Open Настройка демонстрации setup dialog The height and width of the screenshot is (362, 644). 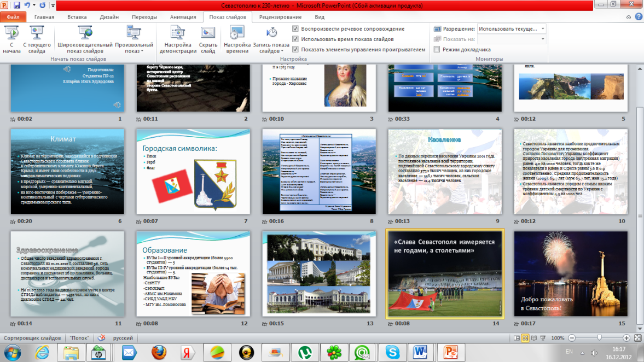tap(178, 39)
